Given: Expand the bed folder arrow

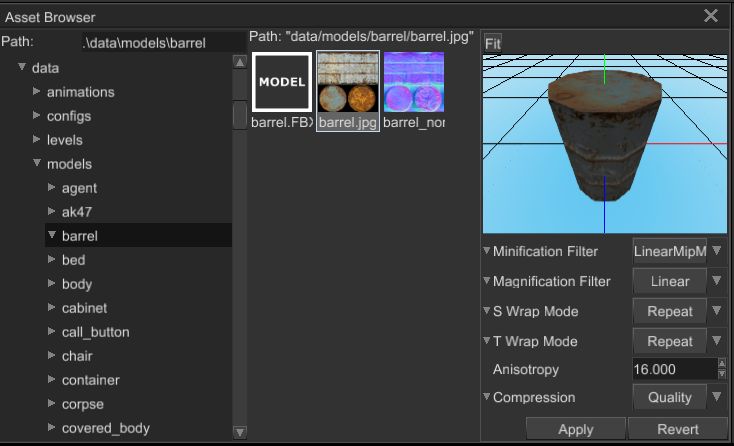Looking at the screenshot, I should [x=51, y=259].
